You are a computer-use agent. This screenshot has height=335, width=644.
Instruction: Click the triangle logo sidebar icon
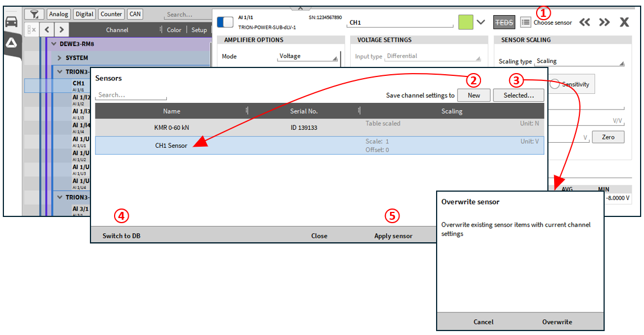[11, 43]
